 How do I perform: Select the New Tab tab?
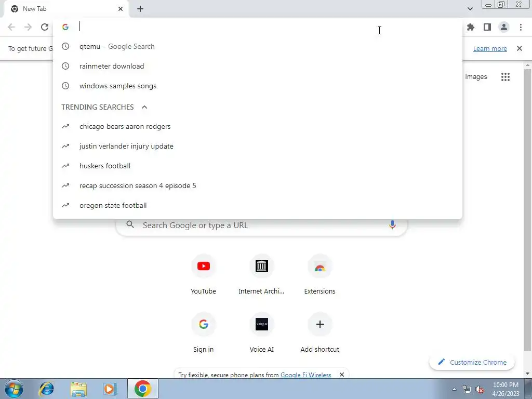tap(66, 9)
